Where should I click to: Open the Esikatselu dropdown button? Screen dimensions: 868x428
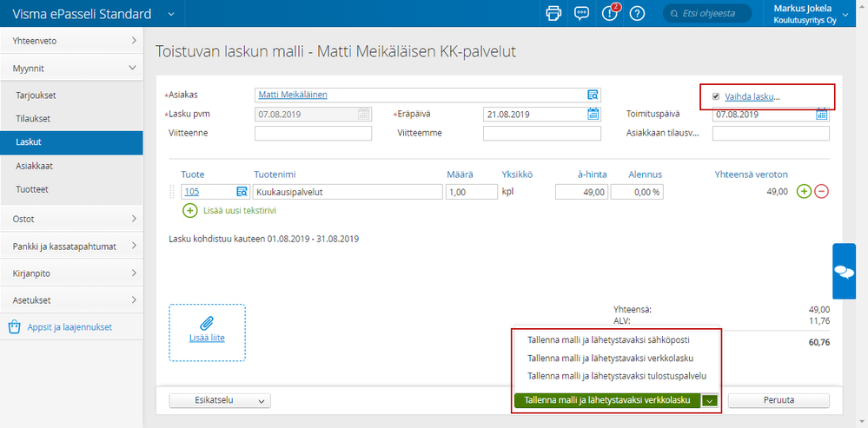tap(220, 400)
